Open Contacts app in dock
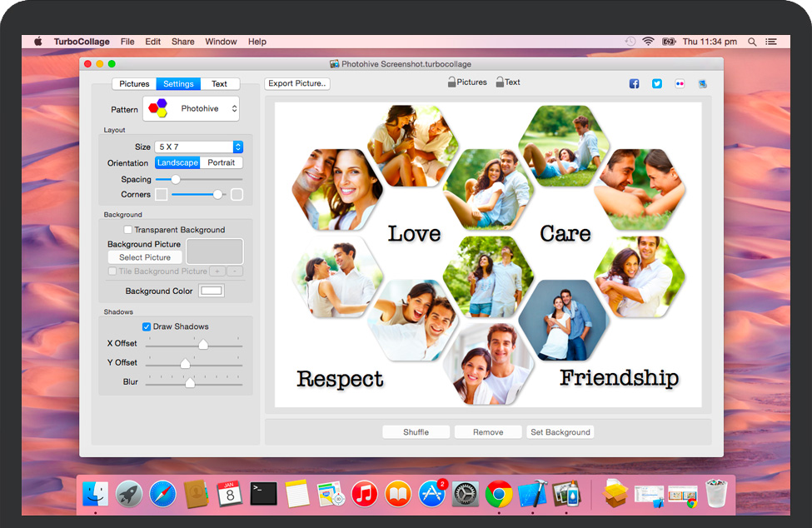Image resolution: width=812 pixels, height=528 pixels. (x=196, y=494)
